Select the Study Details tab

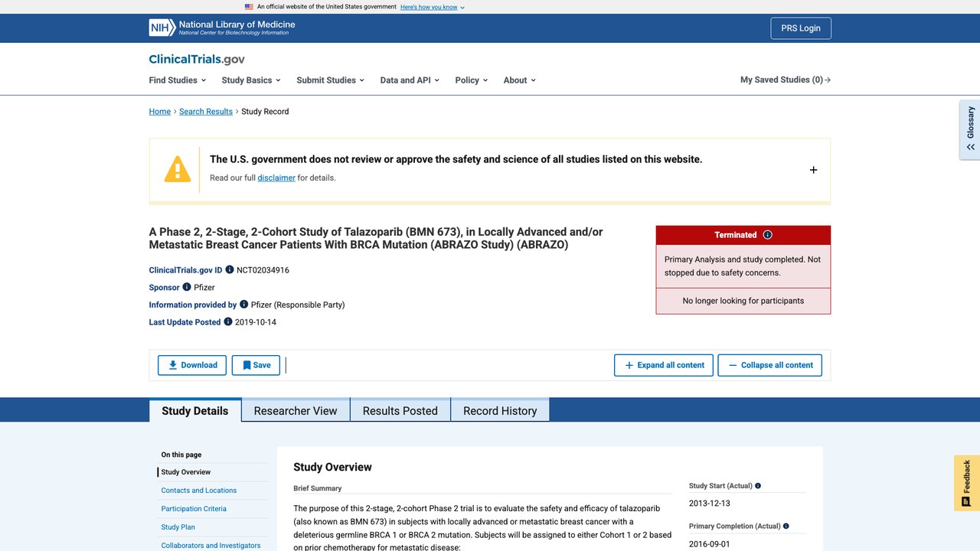click(195, 410)
